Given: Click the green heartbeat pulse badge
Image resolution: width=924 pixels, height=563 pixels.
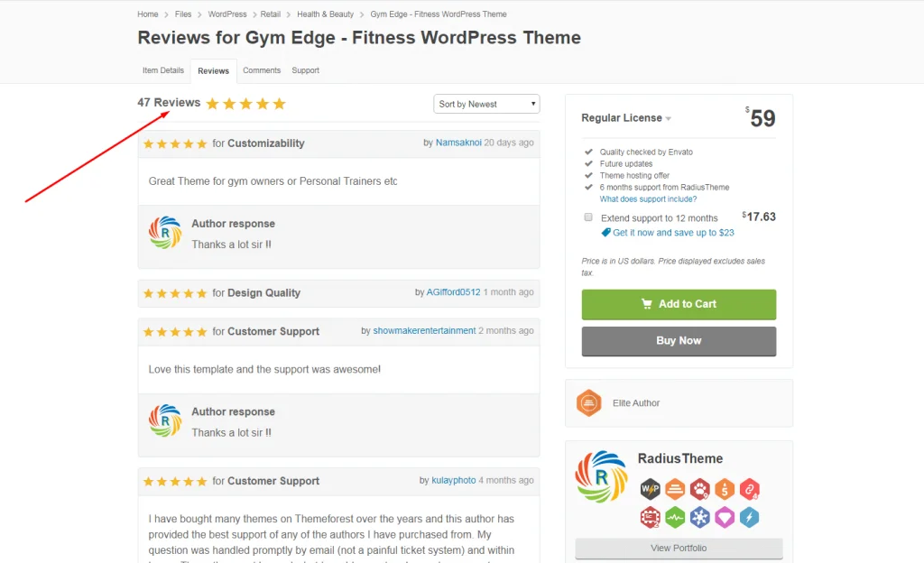Looking at the screenshot, I should [675, 517].
